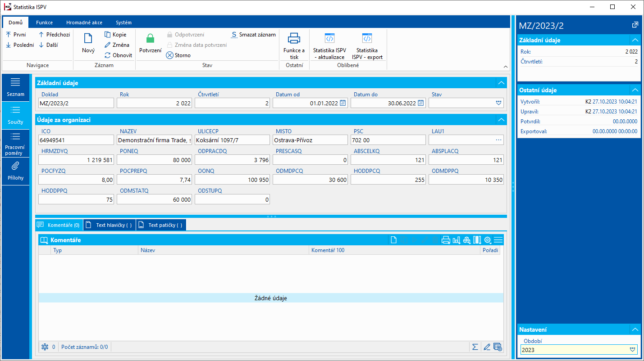Open the Stav dropdown list

point(498,103)
